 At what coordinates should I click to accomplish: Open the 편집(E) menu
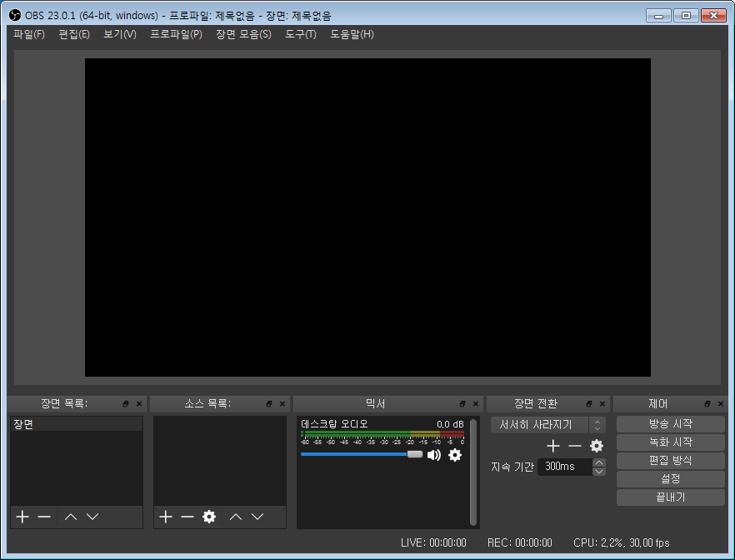(74, 34)
